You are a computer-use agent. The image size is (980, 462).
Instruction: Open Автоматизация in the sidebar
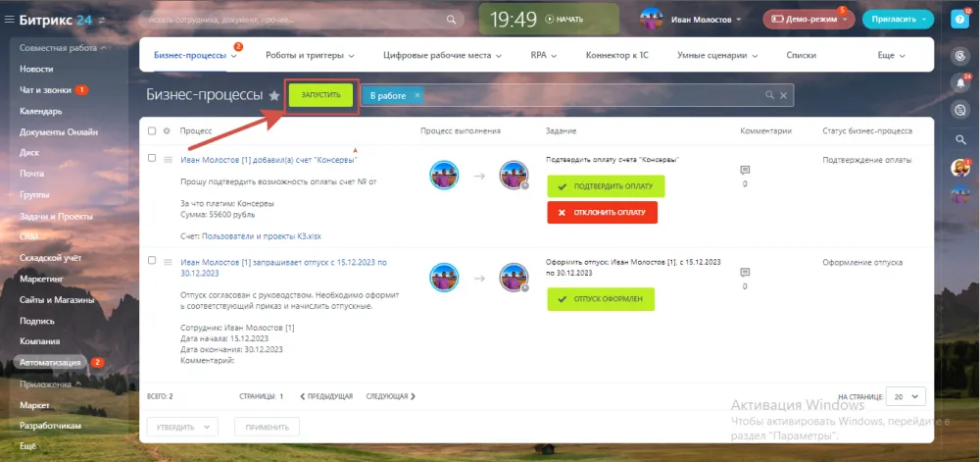pos(50,363)
